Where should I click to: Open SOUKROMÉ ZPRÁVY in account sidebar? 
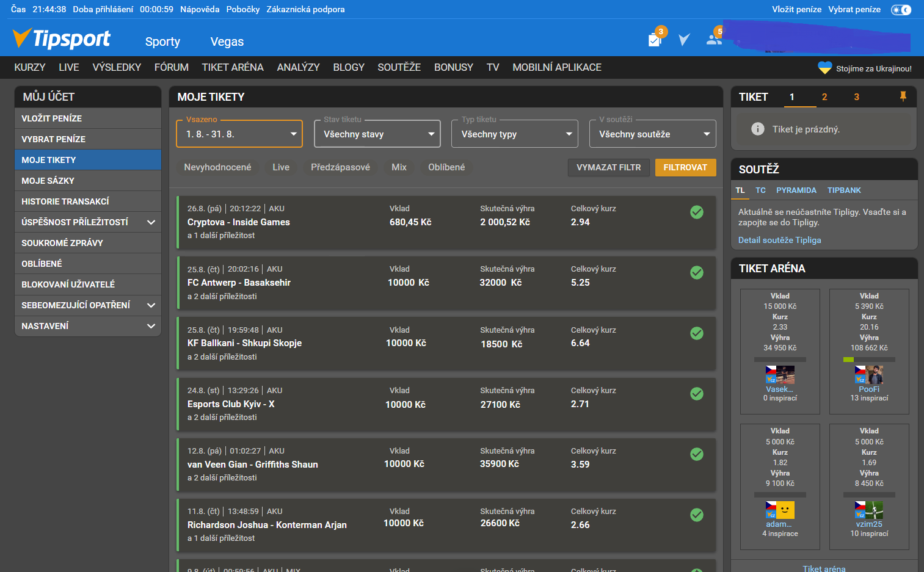[x=88, y=243]
